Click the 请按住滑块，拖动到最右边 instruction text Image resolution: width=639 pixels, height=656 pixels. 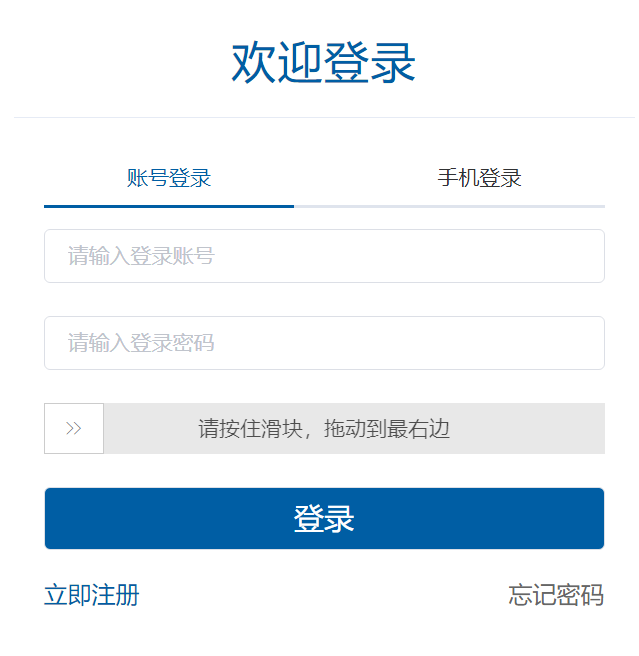point(324,430)
